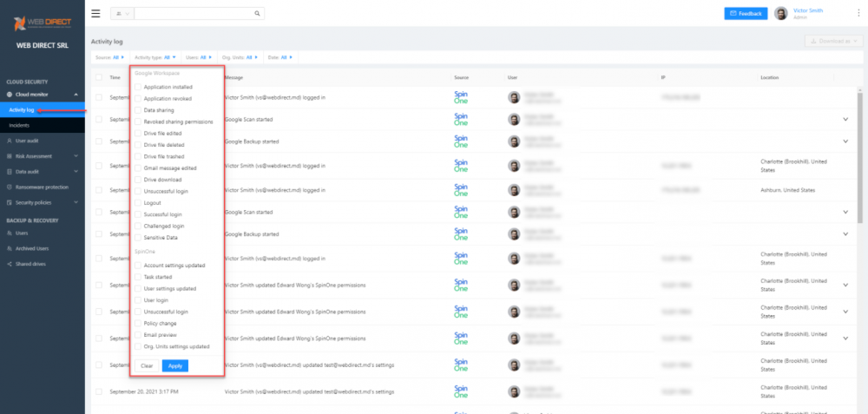Check Revoked sharing permissions filter

click(x=138, y=122)
